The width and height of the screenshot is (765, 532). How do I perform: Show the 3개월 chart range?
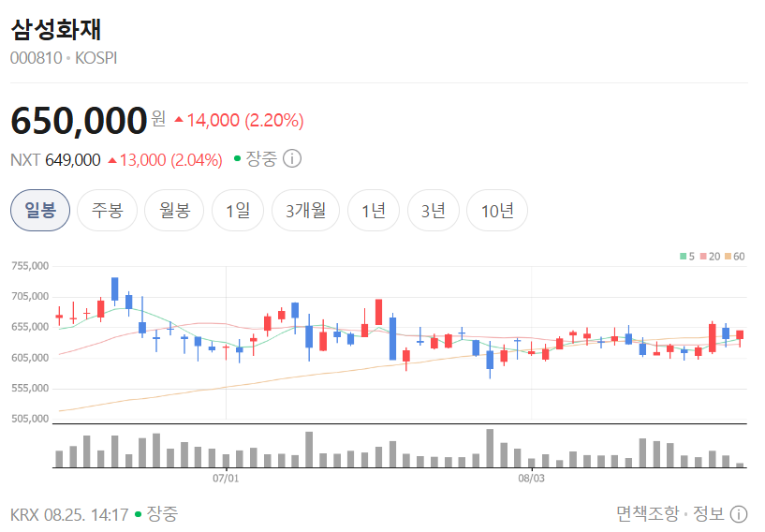click(305, 211)
